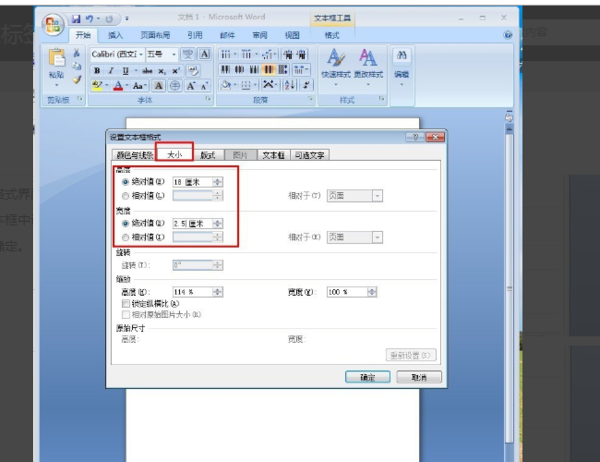This screenshot has height=462, width=600.
Task: Toggle italic formatting (I)
Action: pyautogui.click(x=111, y=71)
